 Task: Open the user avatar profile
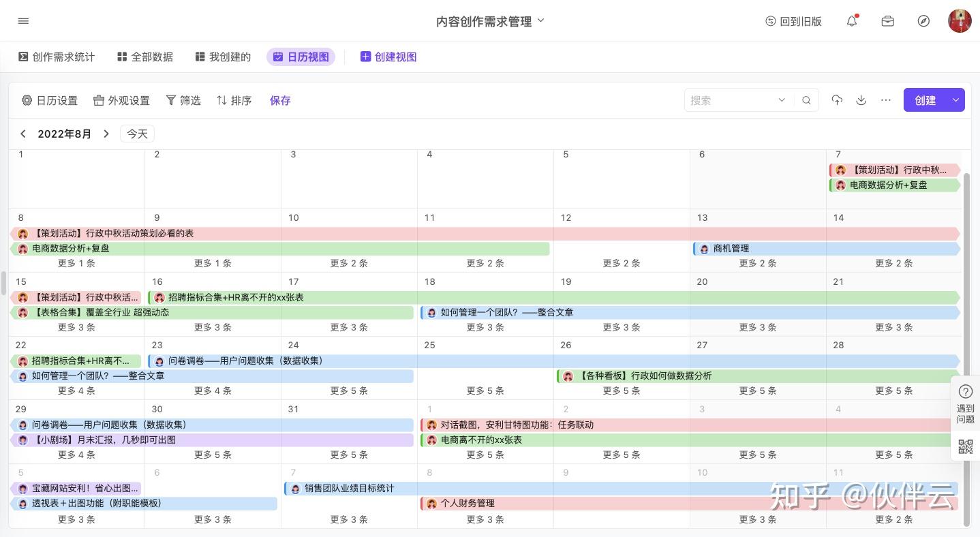tap(960, 21)
